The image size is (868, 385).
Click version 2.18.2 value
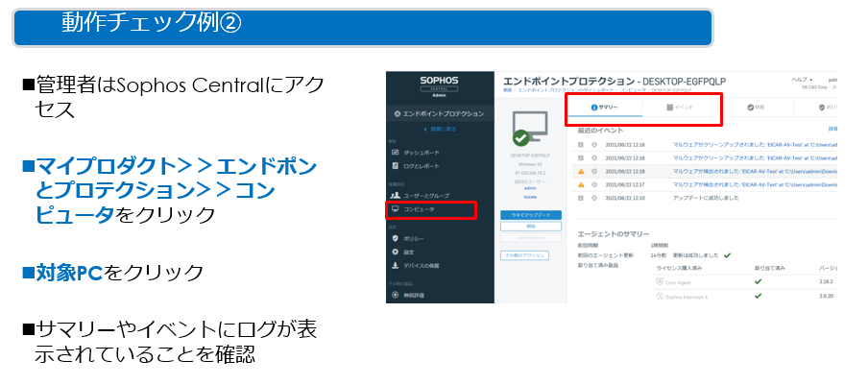[x=826, y=282]
